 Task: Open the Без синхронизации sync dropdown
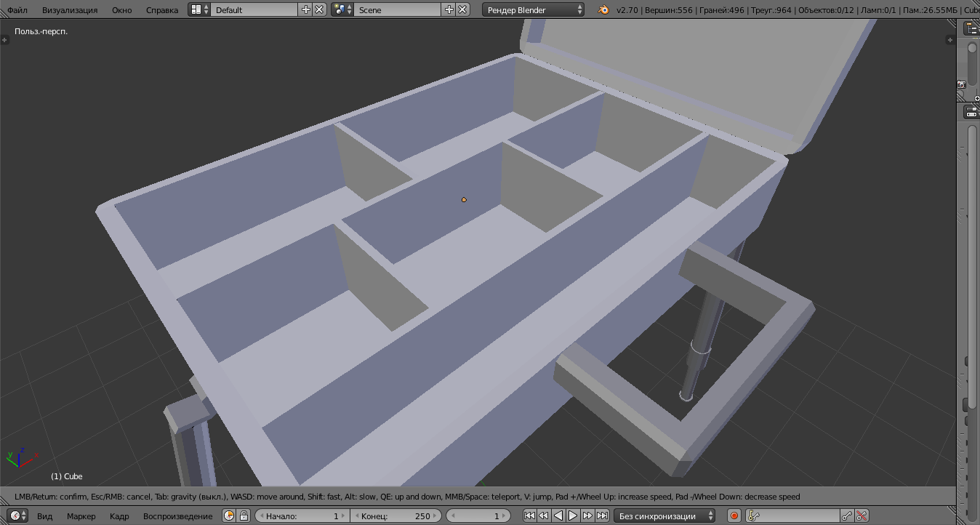click(x=666, y=516)
